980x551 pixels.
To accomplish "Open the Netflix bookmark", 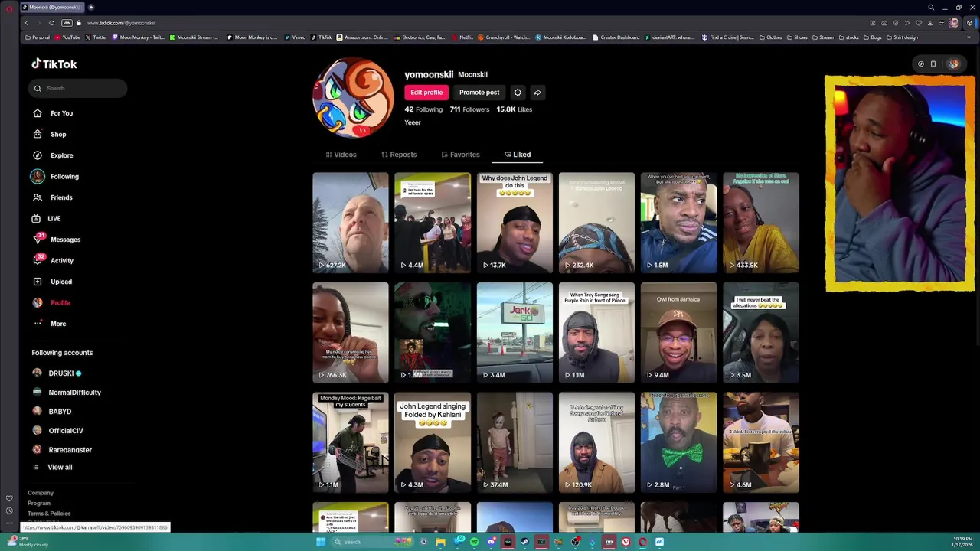I will (x=462, y=37).
